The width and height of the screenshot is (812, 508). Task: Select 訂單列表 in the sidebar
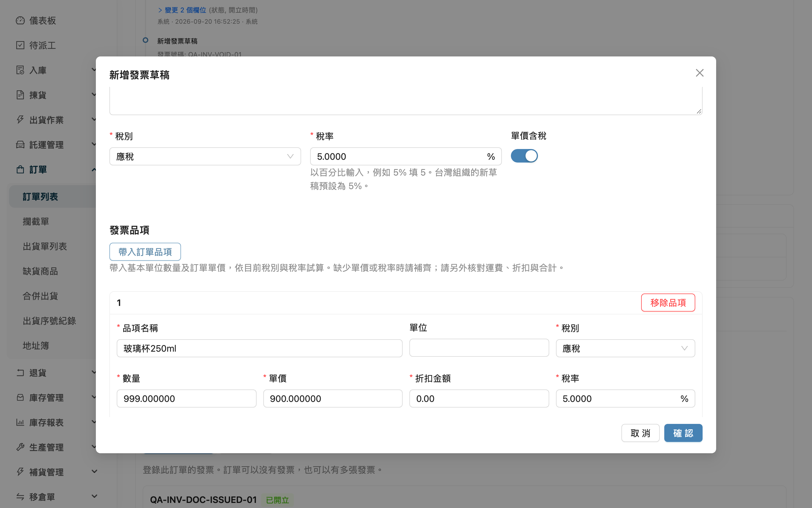coord(53,196)
